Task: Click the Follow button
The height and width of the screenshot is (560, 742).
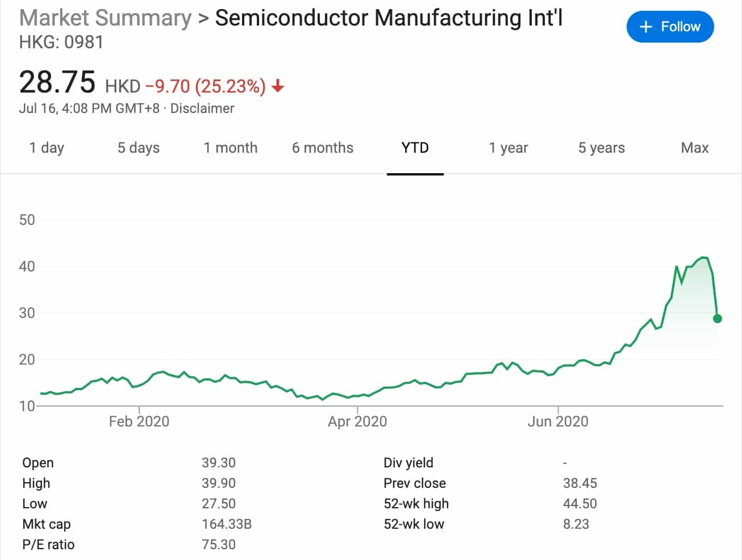Action: [670, 26]
